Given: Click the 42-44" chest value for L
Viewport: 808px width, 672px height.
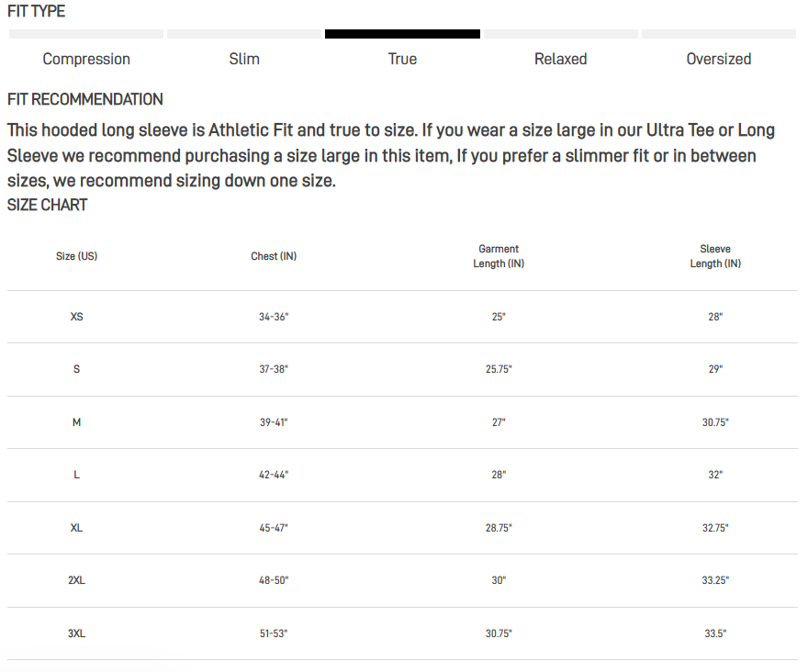Looking at the screenshot, I should pos(274,475).
